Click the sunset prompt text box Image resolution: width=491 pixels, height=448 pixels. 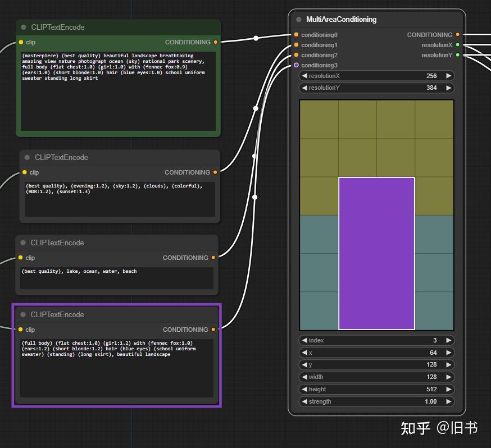[x=119, y=198]
